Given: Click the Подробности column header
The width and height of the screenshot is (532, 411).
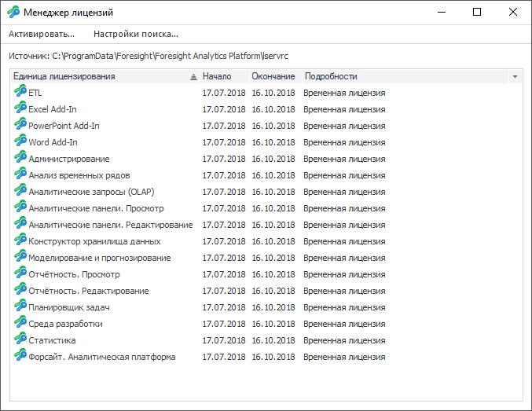Looking at the screenshot, I should tap(331, 76).
